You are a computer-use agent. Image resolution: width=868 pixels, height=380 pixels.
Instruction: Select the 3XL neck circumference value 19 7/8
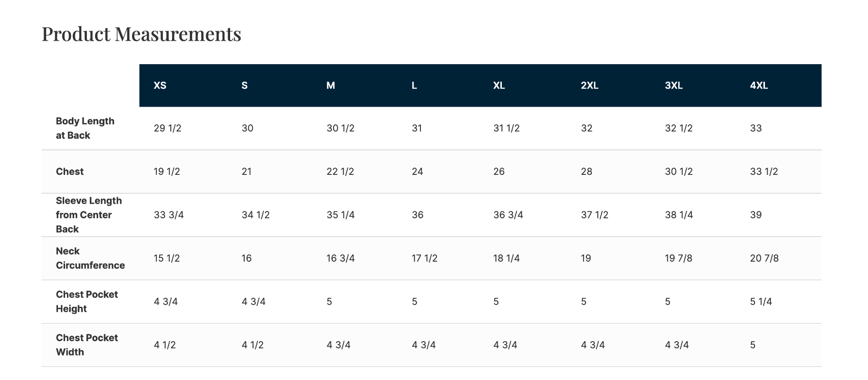678,258
